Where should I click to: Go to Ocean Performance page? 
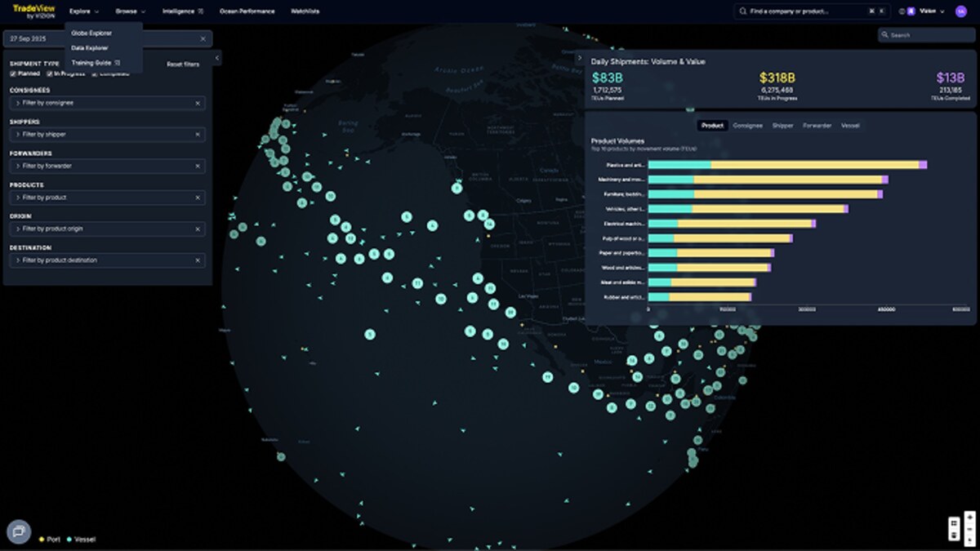tap(247, 11)
